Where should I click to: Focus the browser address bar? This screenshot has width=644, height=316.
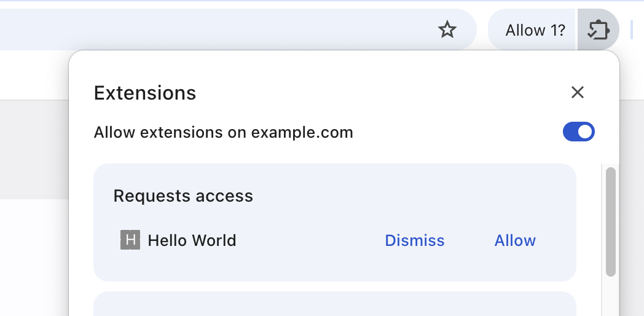[215, 30]
